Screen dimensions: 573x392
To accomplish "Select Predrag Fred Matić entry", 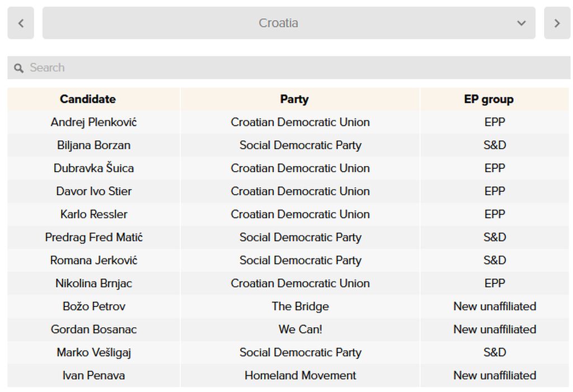I will [x=93, y=237].
